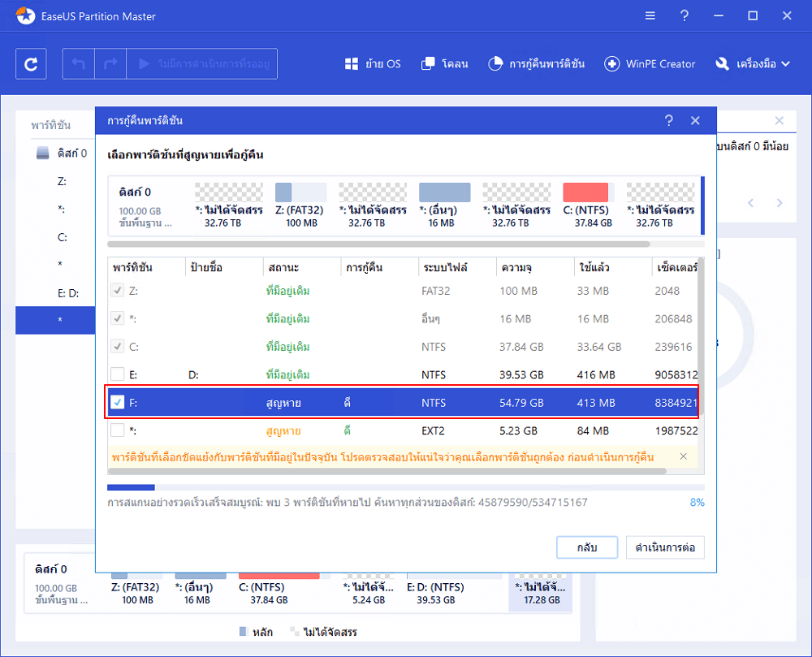Viewport: 812px width, 657px height.
Task: Click the dialog help question mark icon
Action: pyautogui.click(x=668, y=121)
